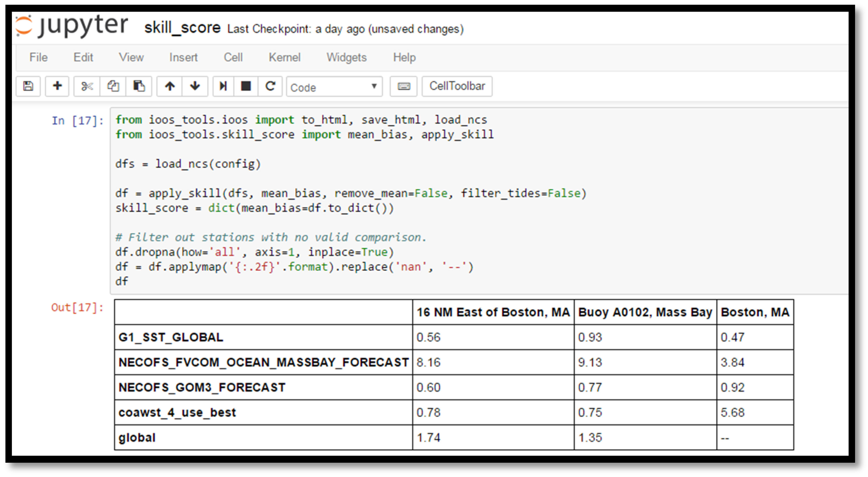Open the Cell menu
The height and width of the screenshot is (477, 868).
233,57
